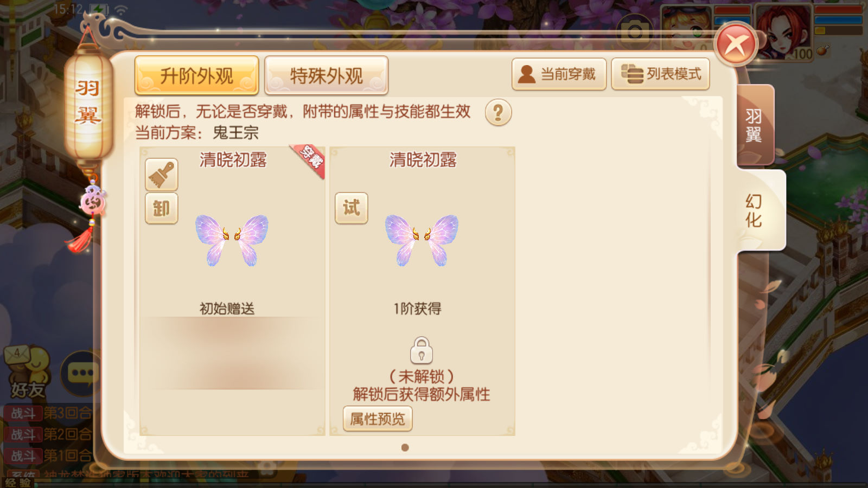Switch to the 羽翼 side tab

click(x=754, y=125)
